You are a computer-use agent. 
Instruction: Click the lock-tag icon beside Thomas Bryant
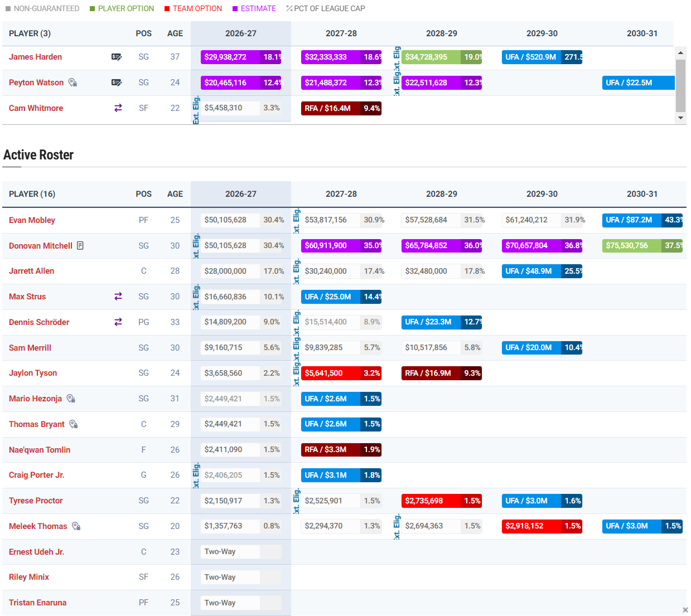[x=74, y=424]
